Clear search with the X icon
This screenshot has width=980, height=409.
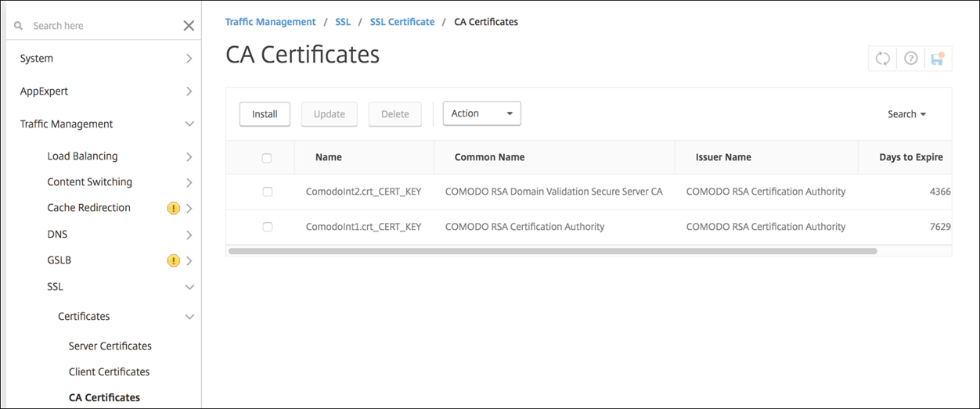click(189, 26)
